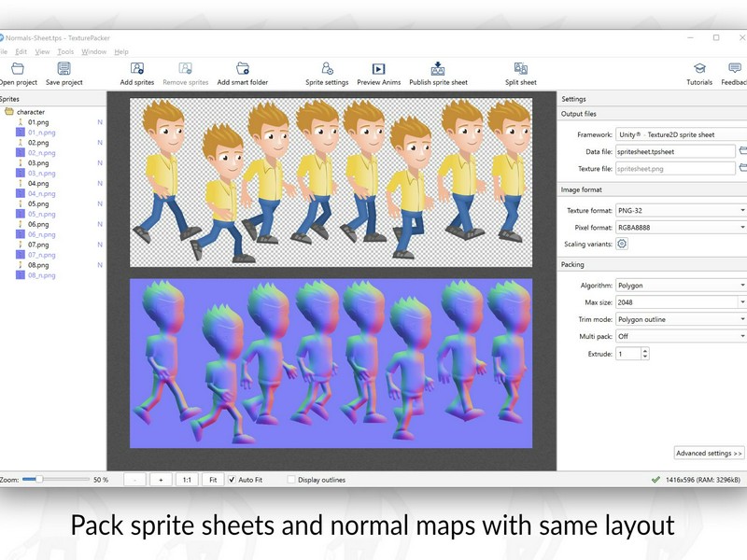The image size is (747, 560).
Task: Click normal map N indicator for 01.png
Action: 100,122
